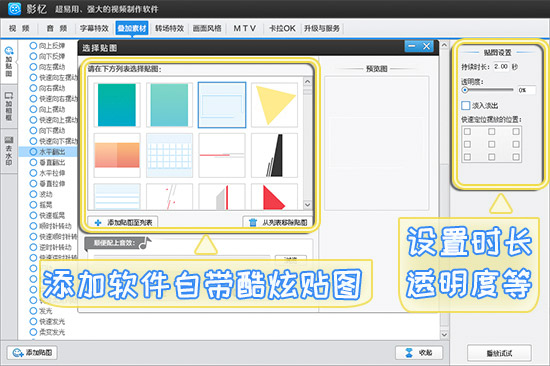Click 添加贴图至列表 button with plus icon
Screen dimensions: 550x366
tap(123, 222)
